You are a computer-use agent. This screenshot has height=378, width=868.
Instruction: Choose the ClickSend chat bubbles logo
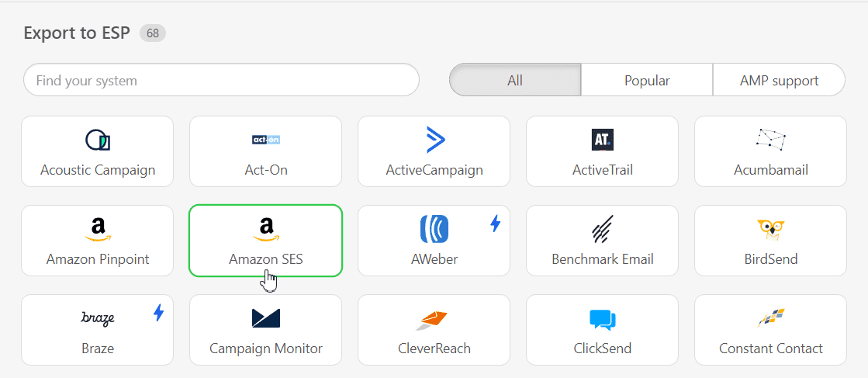click(602, 319)
